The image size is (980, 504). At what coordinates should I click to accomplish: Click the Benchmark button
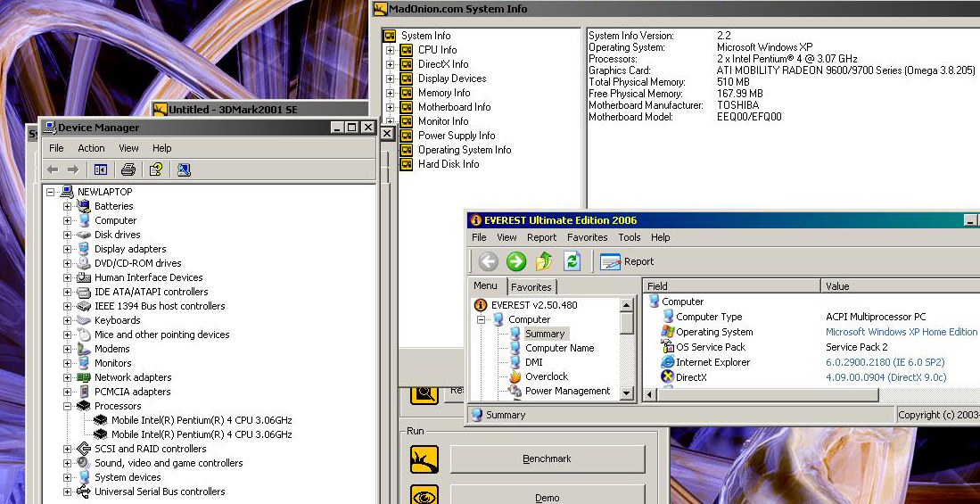click(547, 459)
